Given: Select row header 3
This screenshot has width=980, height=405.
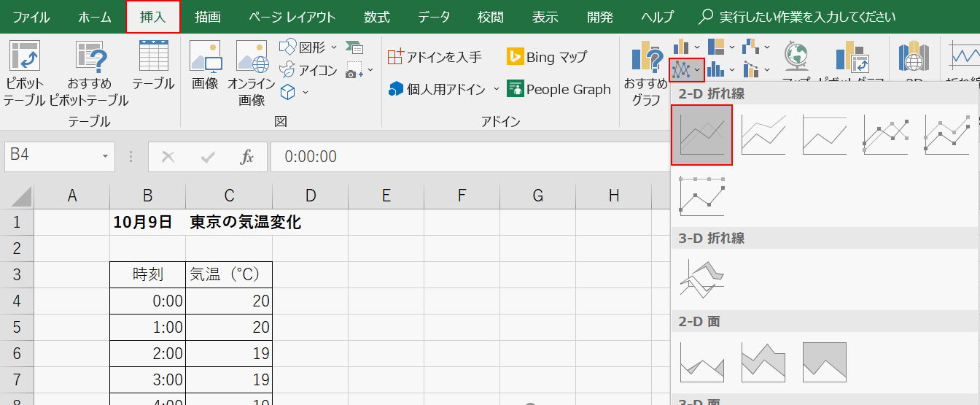Looking at the screenshot, I should 17,275.
